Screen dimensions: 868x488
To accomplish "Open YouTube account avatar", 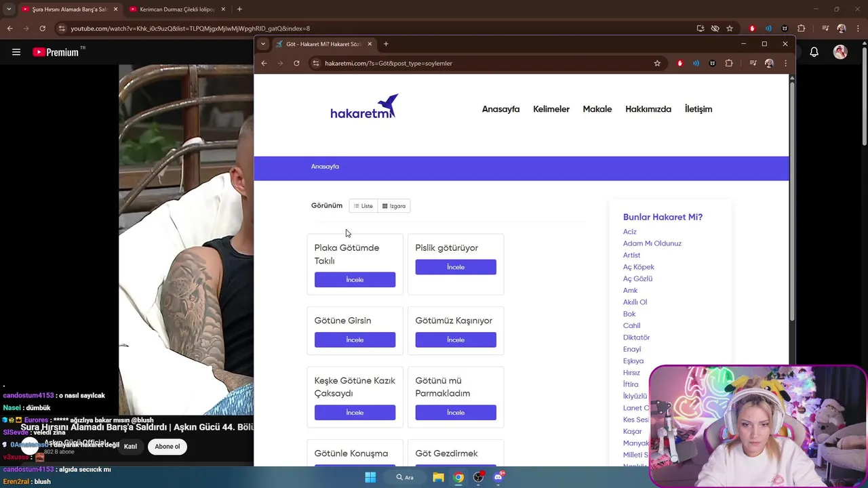I will point(840,52).
